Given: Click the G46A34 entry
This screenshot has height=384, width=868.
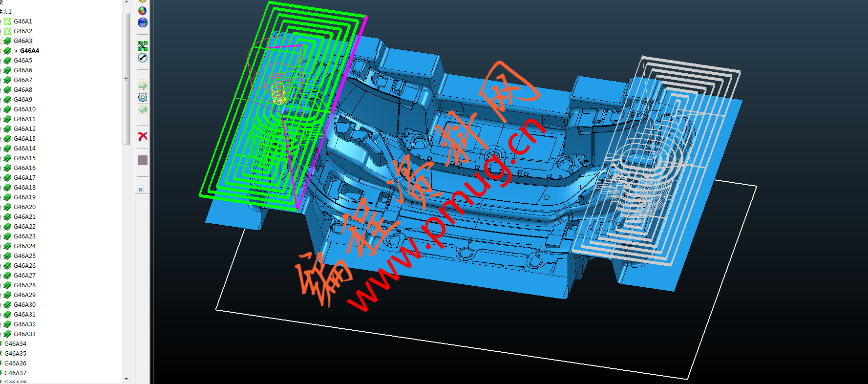Looking at the screenshot, I should (15, 344).
